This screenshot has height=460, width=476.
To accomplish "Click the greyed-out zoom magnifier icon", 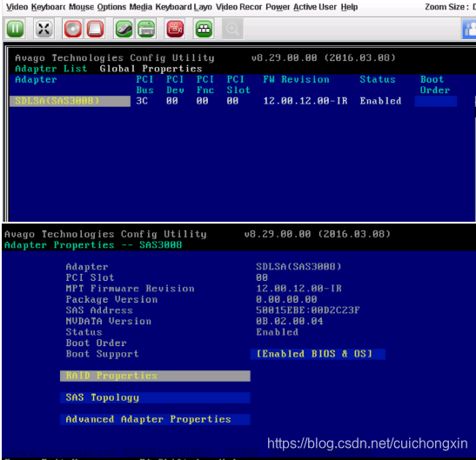I will click(x=232, y=29).
